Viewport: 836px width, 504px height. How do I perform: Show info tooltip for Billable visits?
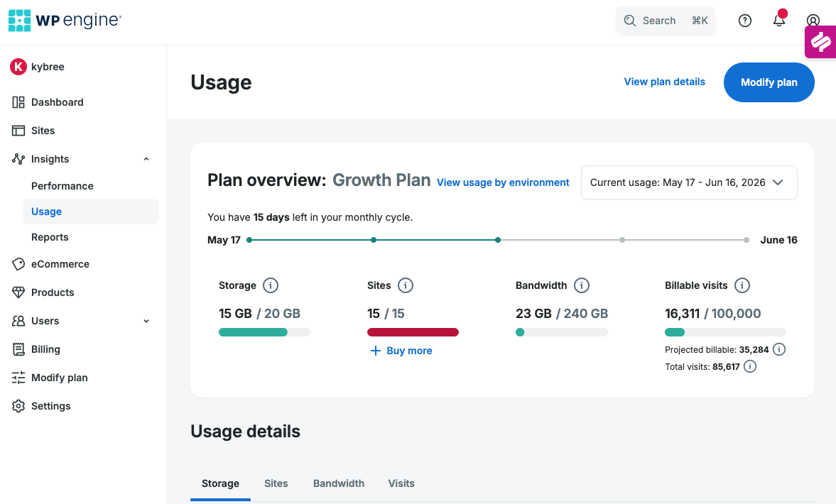pos(742,285)
